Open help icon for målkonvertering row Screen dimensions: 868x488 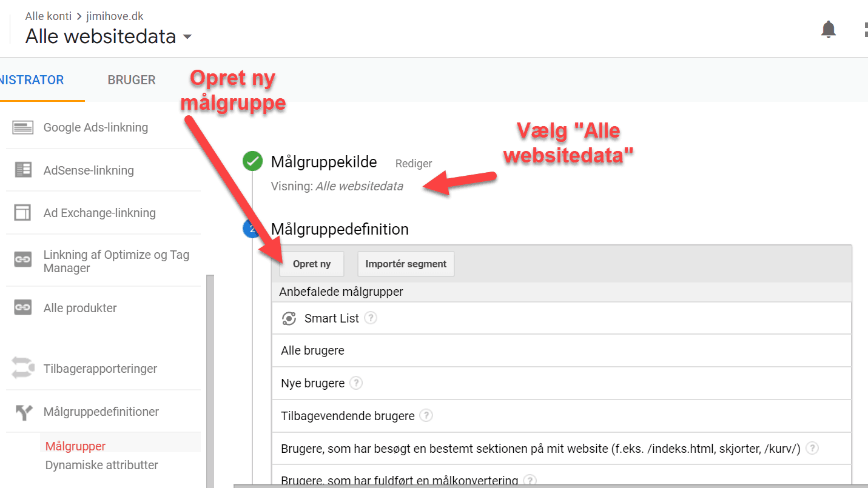click(530, 481)
